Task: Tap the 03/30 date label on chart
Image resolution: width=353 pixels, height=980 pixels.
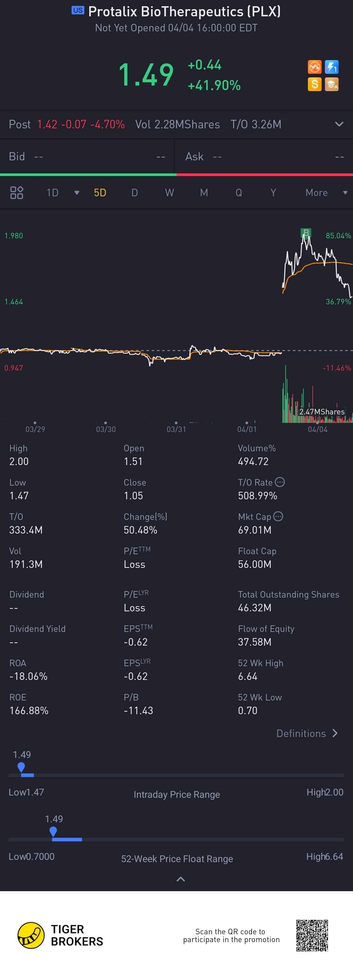Action: pyautogui.click(x=106, y=429)
